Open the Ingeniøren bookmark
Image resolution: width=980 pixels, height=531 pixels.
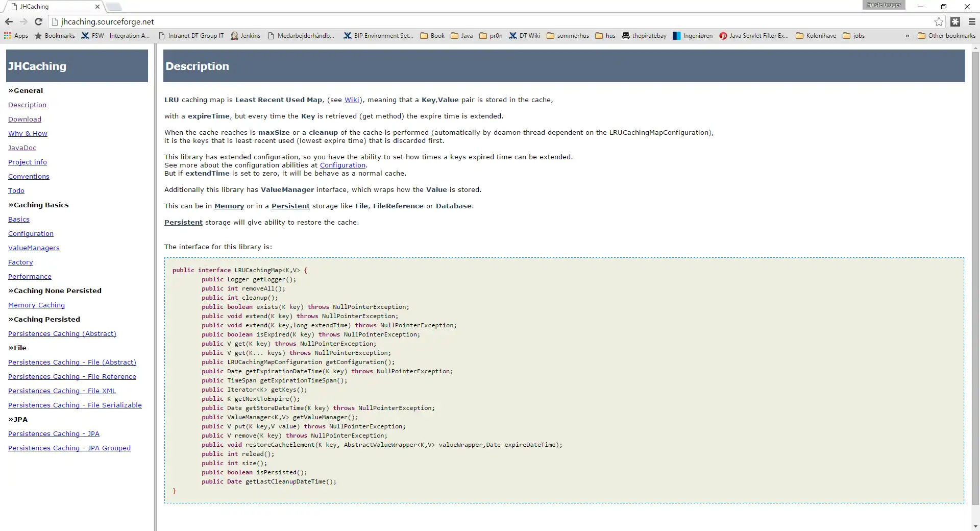pos(693,36)
